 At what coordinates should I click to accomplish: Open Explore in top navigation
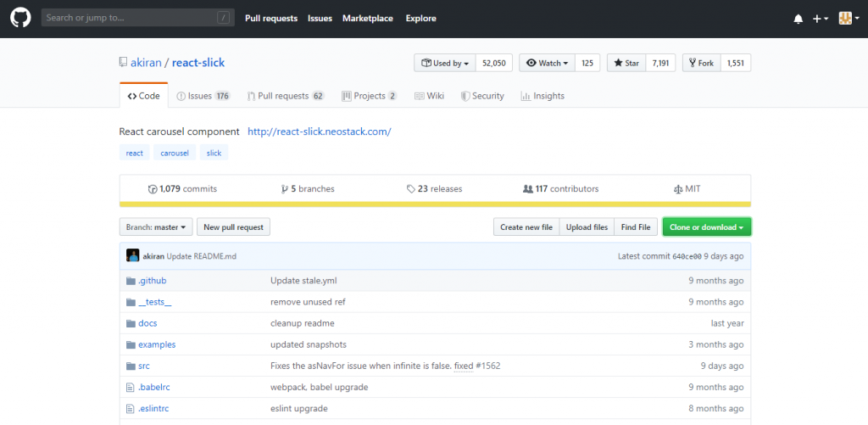point(420,19)
